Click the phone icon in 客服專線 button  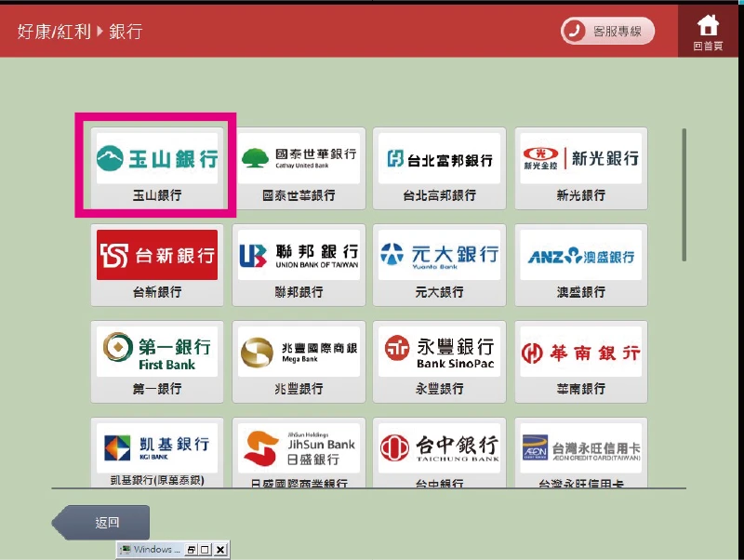tap(574, 32)
